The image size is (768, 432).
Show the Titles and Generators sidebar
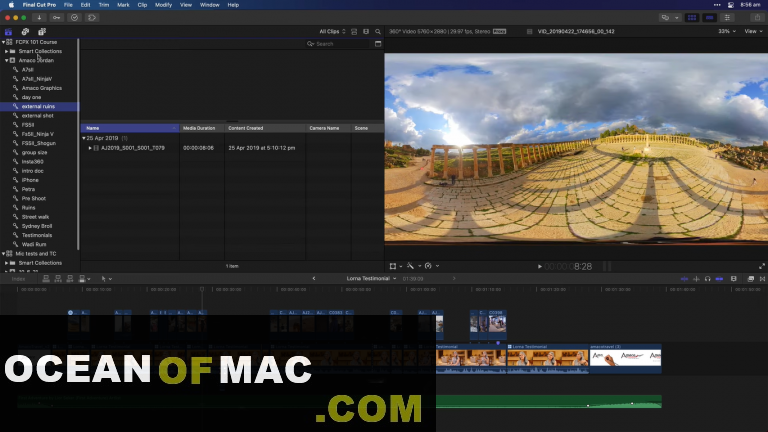(x=41, y=32)
